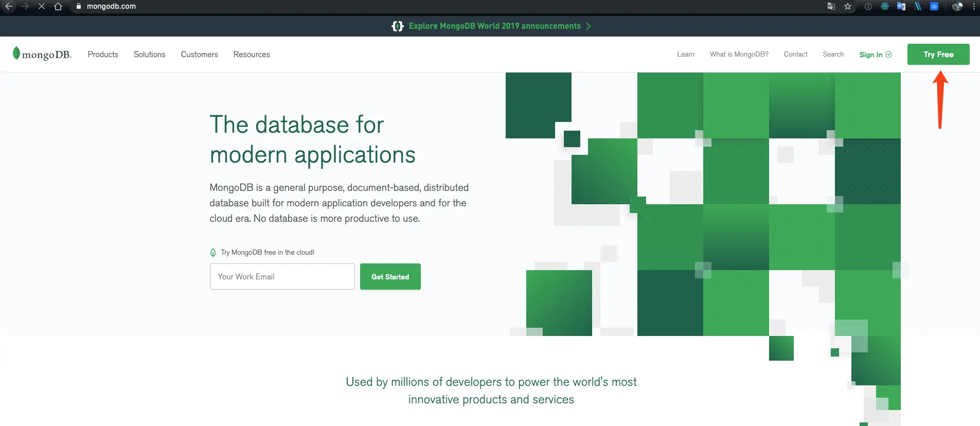980x426 pixels.
Task: Click the 'Used by millions of developers' heading
Action: 491,390
